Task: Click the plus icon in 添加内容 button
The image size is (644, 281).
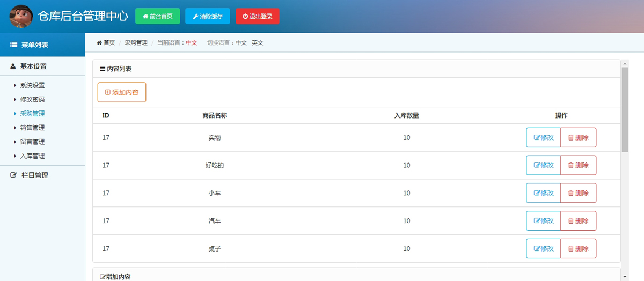Action: tap(107, 92)
